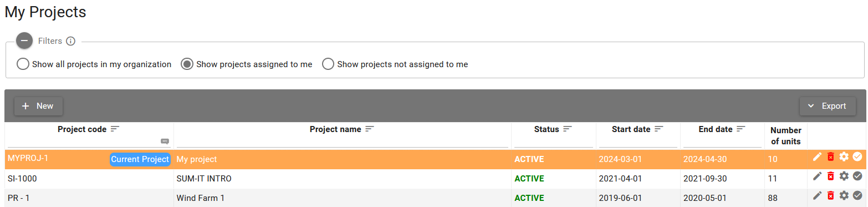Sort by End date column

[x=741, y=129]
